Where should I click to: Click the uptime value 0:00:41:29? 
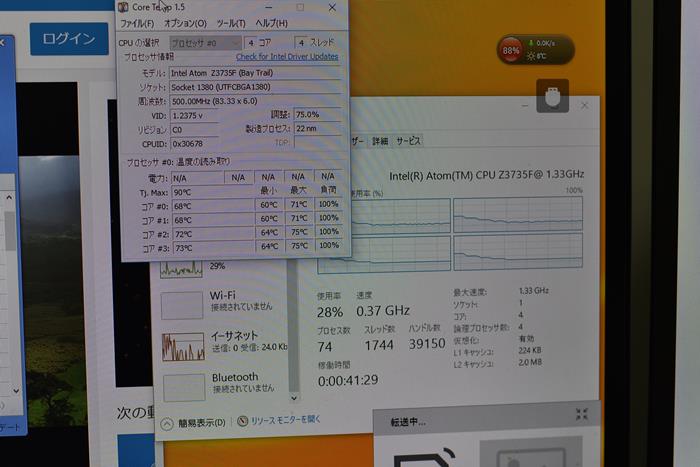(x=348, y=380)
